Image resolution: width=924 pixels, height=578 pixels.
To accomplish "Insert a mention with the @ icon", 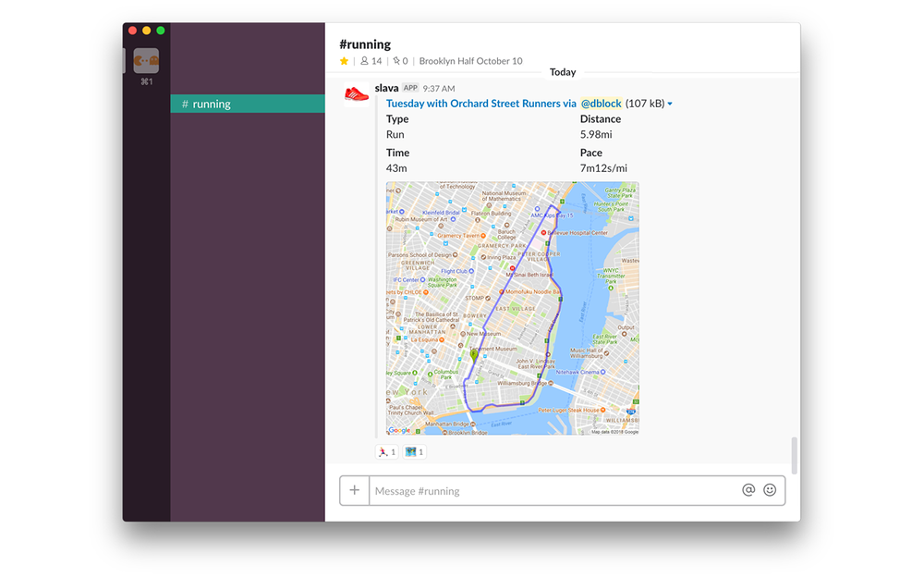I will pos(748,490).
